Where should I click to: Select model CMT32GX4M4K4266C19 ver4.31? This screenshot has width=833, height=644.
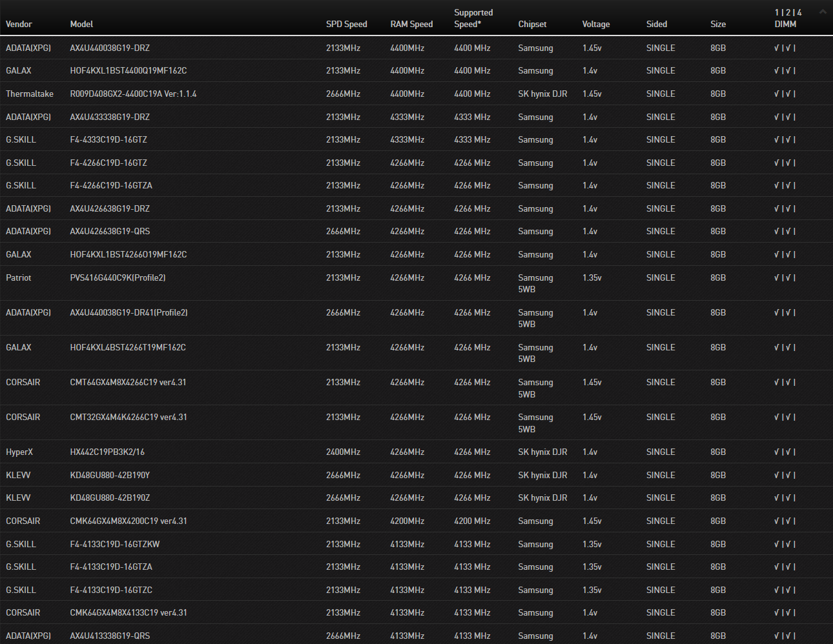click(x=129, y=418)
